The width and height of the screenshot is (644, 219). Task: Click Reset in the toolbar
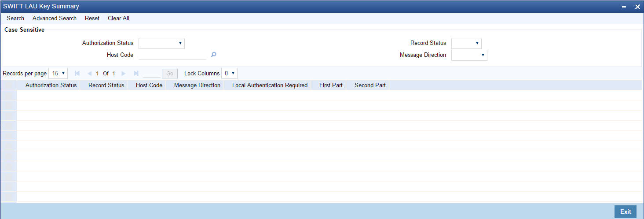[x=92, y=18]
